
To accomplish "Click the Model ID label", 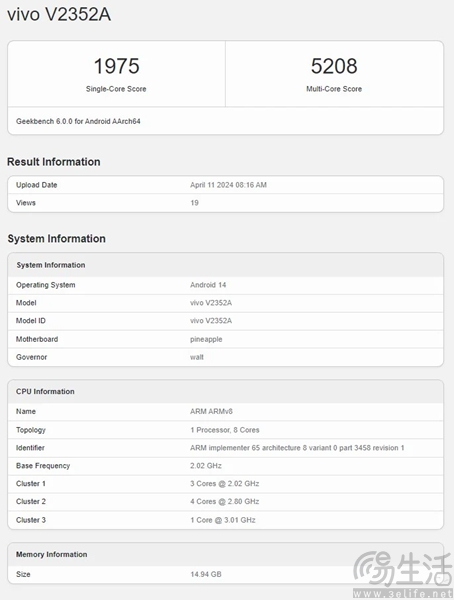I will tap(31, 321).
